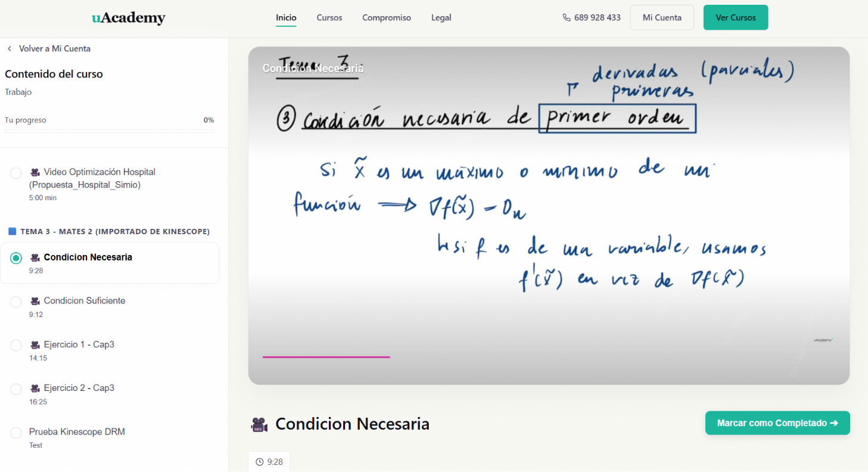Open the Ejercicio 1 - Cap3 lesson title
Viewport: 868px width, 472px height.
coord(79,344)
